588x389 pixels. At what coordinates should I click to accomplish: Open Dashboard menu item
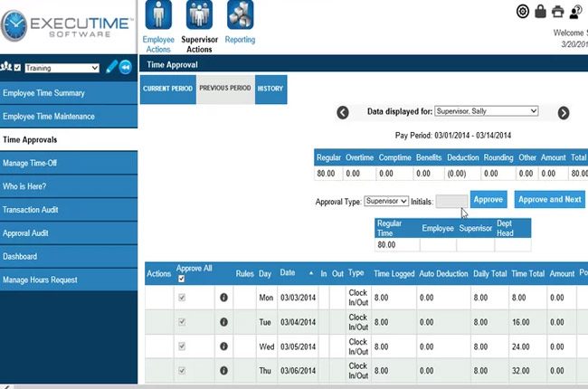click(x=69, y=257)
